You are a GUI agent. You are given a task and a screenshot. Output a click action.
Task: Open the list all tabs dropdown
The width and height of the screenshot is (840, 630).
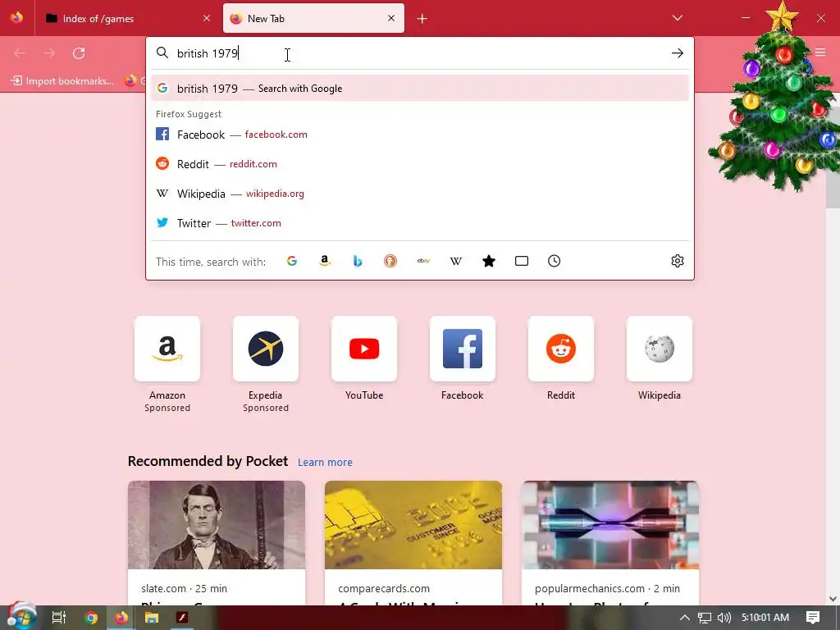(x=677, y=18)
